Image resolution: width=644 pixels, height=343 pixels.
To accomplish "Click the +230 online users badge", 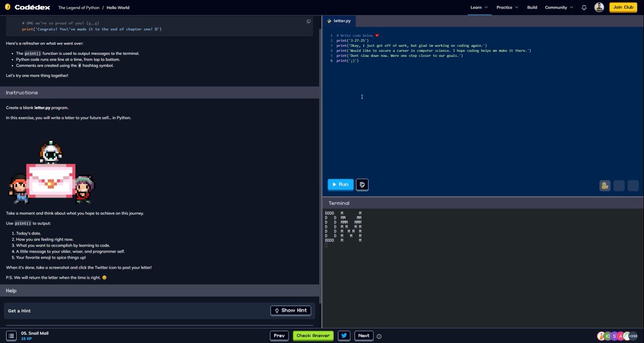I will 633,336.
